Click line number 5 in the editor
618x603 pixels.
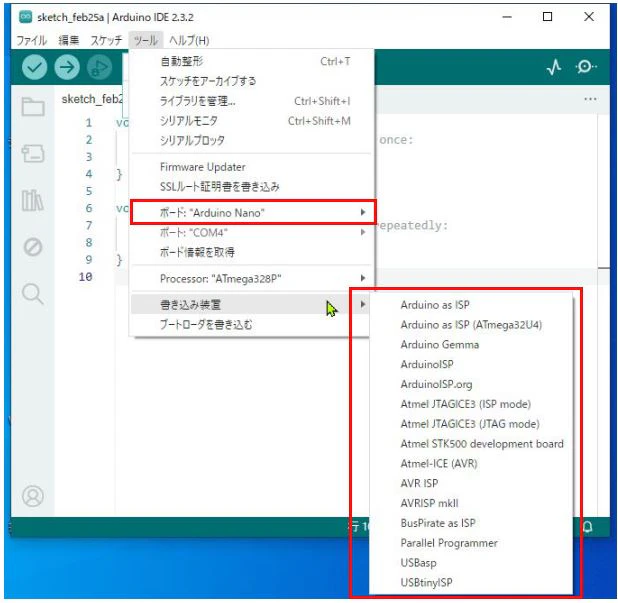click(89, 191)
